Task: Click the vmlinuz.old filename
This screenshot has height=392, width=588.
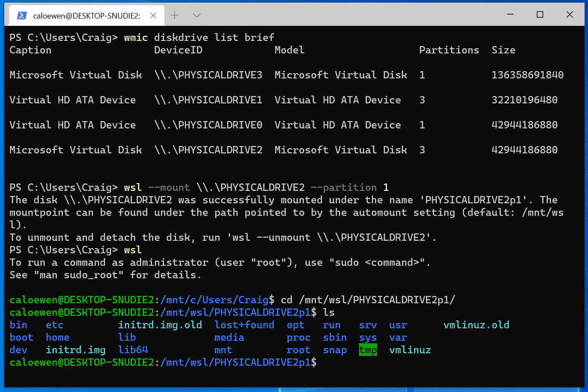Action: click(x=476, y=325)
